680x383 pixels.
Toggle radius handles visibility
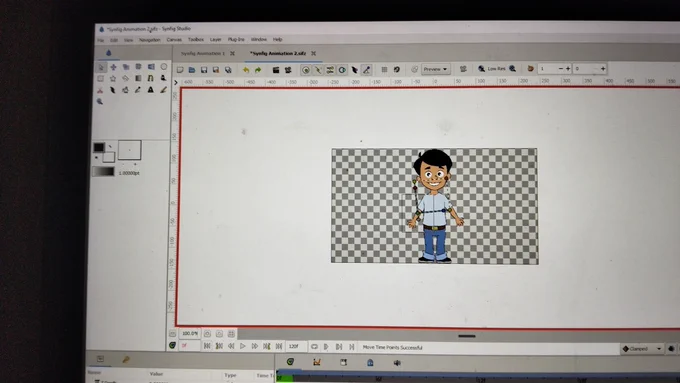(x=342, y=70)
